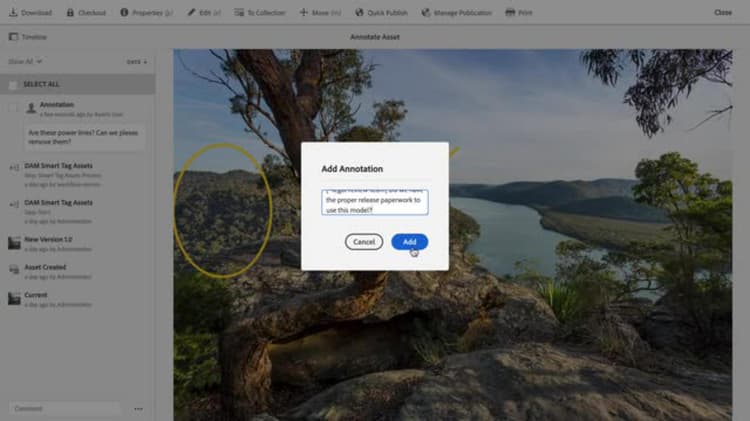Tick the Select All checkbox
The image size is (750, 421).
[13, 85]
